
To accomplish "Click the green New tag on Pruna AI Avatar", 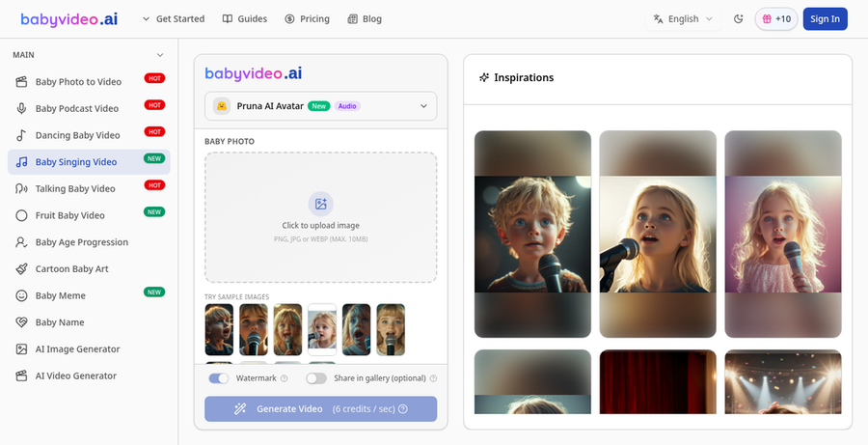I will coord(319,106).
